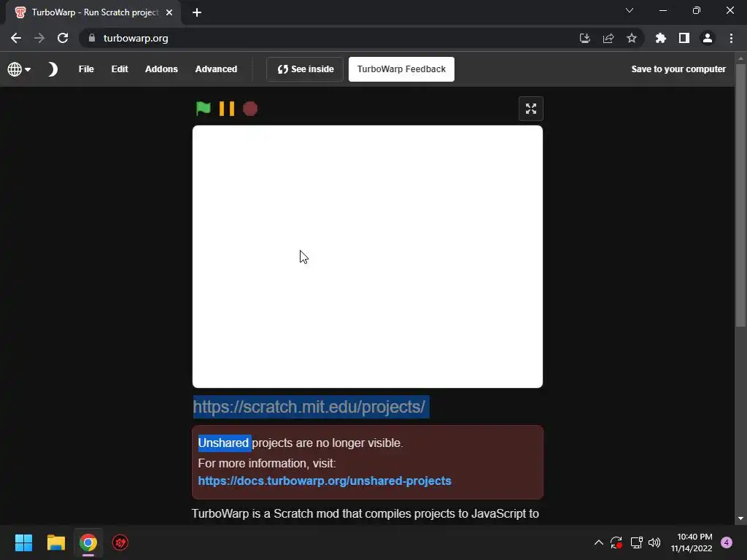Image resolution: width=747 pixels, height=560 pixels.
Task: Select the TurboWarp browser tab
Action: coord(93,13)
